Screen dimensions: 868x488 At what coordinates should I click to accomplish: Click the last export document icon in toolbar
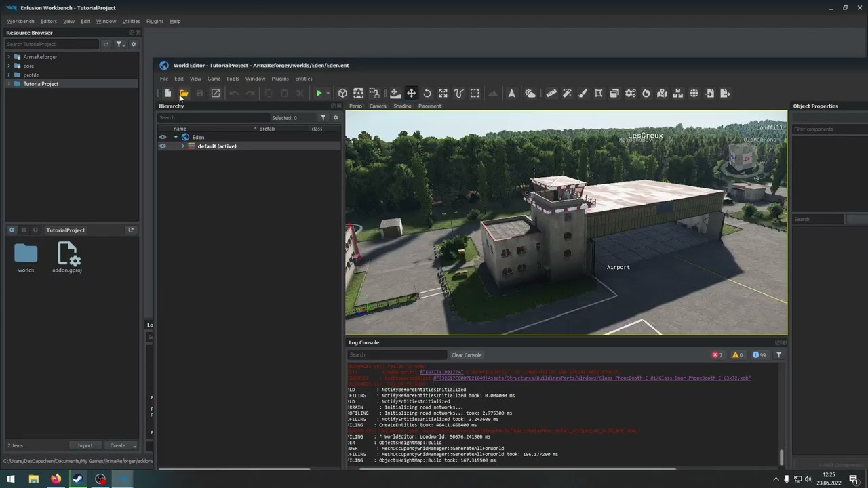725,94
